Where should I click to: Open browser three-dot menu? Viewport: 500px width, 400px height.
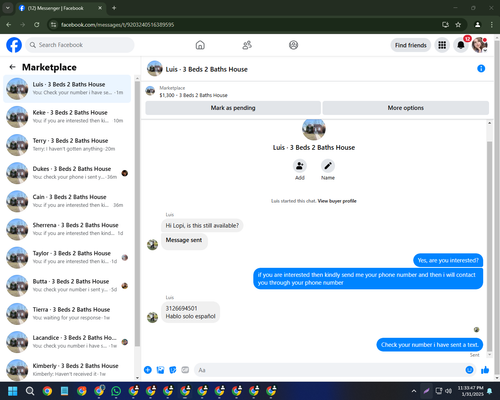tap(492, 25)
